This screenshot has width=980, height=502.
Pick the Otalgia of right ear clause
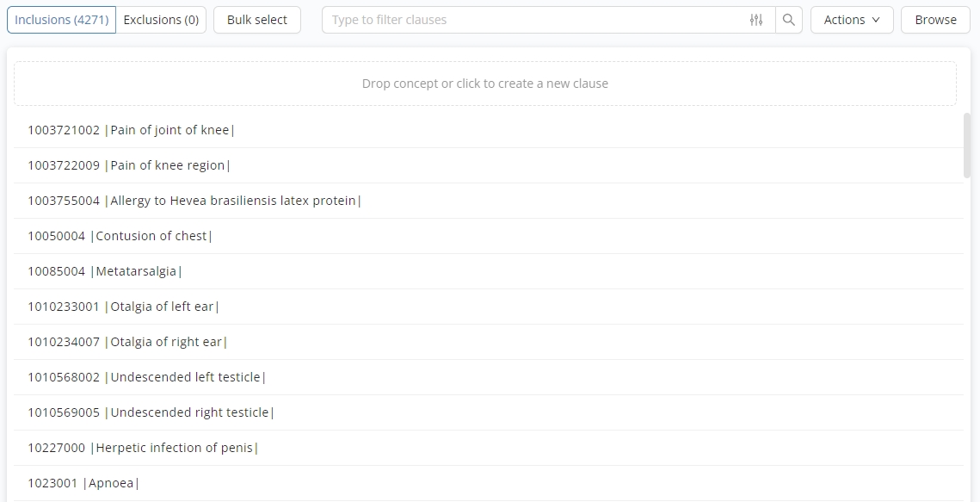pyautogui.click(x=127, y=342)
